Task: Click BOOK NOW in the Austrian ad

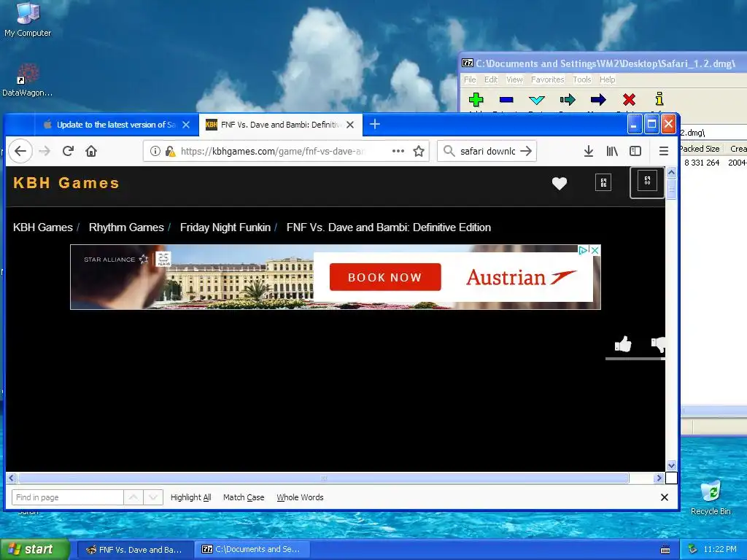Action: 385,277
